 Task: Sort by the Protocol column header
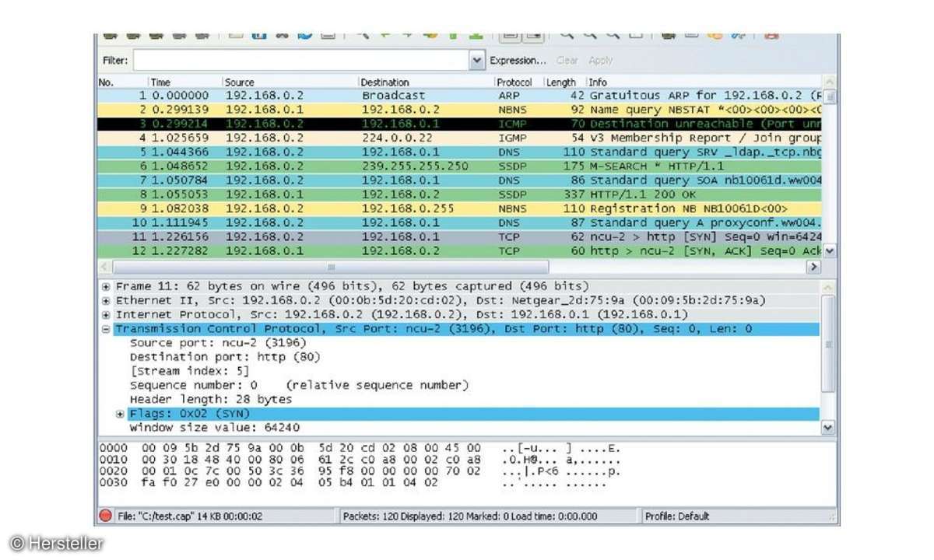[x=518, y=82]
